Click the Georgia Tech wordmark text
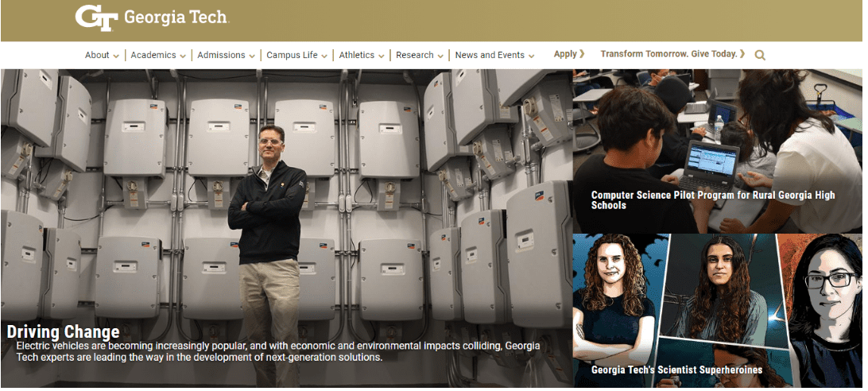This screenshot has height=391, width=868. click(176, 17)
